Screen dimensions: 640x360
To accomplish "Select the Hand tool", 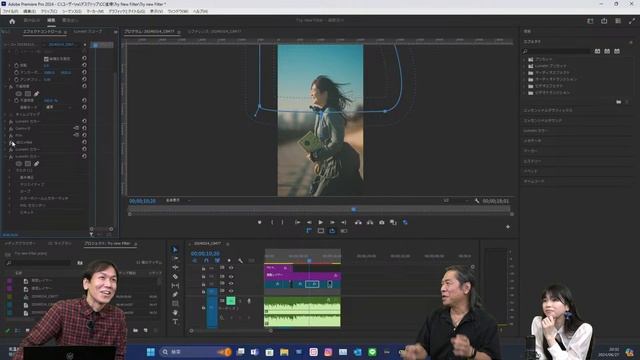I will (175, 313).
